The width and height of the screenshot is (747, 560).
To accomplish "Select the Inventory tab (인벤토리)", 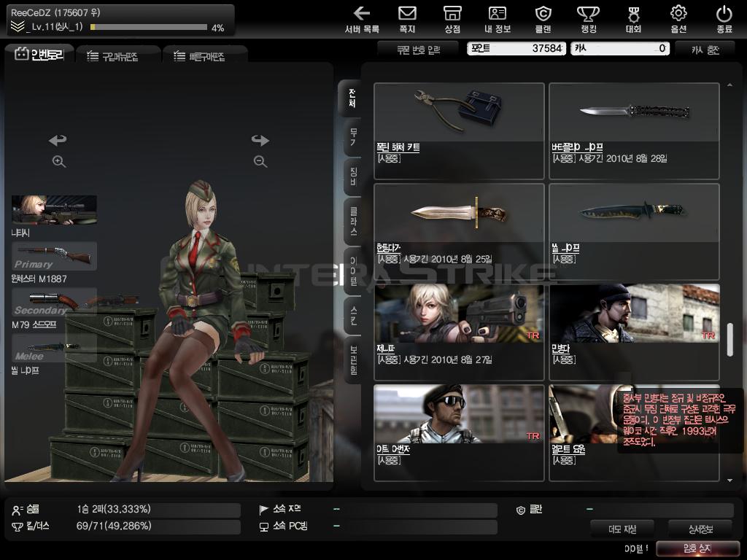I will tap(39, 54).
